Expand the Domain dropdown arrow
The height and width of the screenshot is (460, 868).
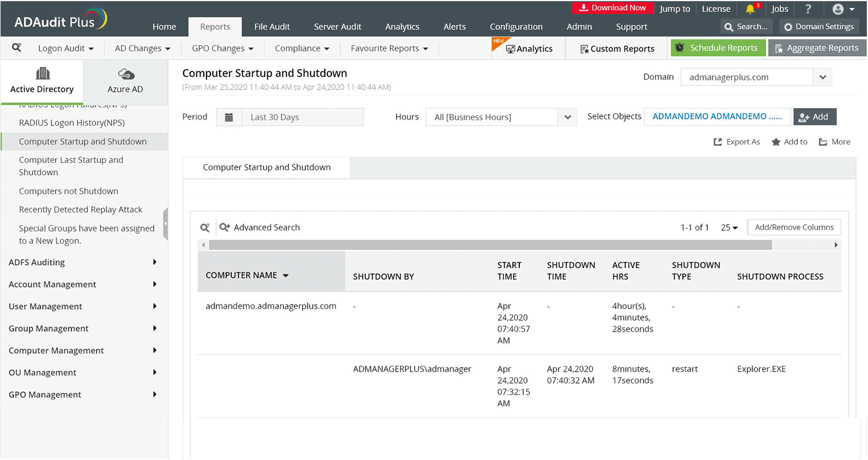tap(822, 77)
